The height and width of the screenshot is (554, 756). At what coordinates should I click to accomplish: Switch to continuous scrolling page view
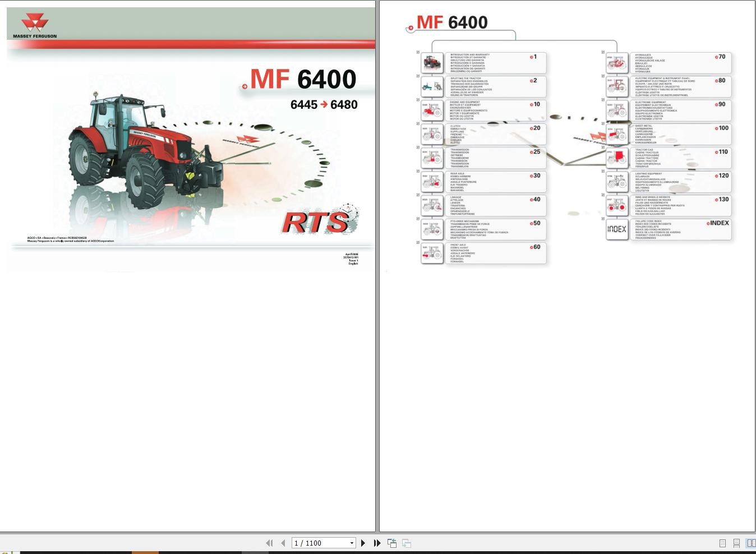tap(736, 543)
